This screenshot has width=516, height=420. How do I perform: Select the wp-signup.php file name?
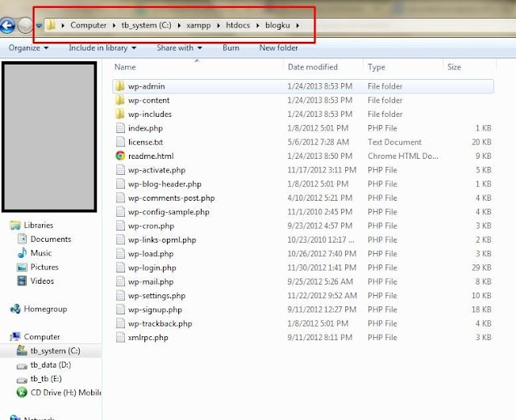[155, 310]
